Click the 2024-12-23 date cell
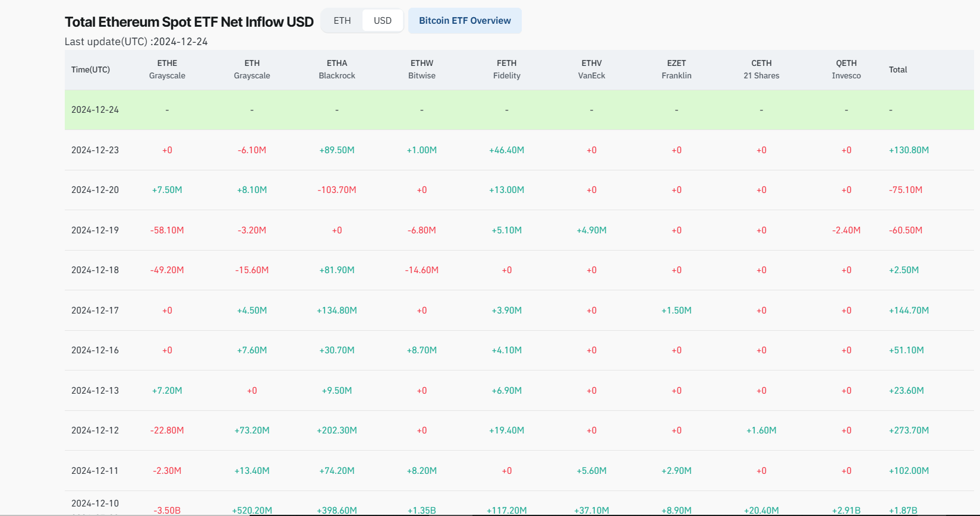 click(95, 150)
